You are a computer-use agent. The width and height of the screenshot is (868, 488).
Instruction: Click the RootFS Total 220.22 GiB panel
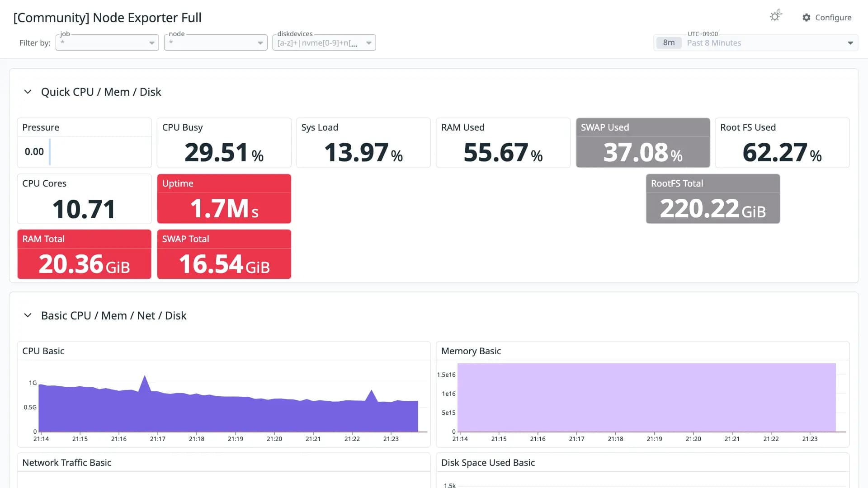coord(713,199)
